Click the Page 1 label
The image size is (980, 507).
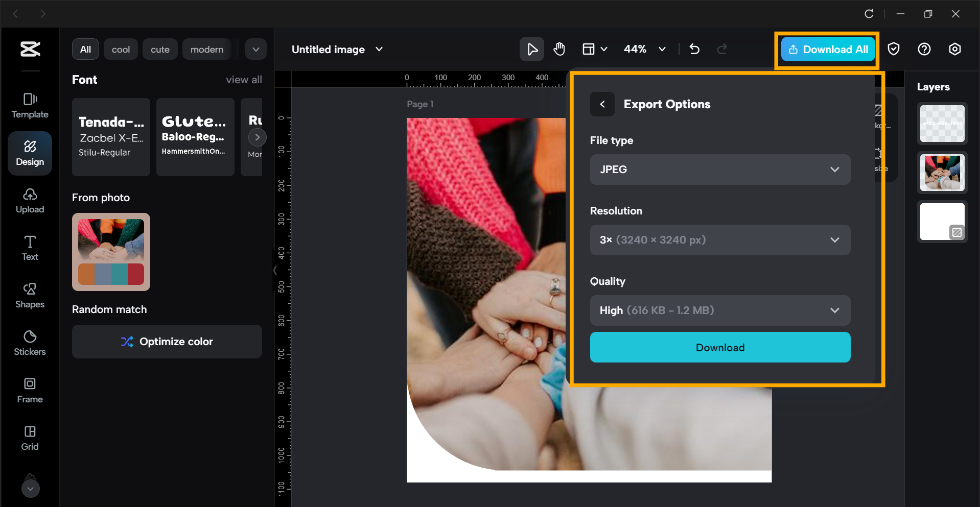[420, 104]
